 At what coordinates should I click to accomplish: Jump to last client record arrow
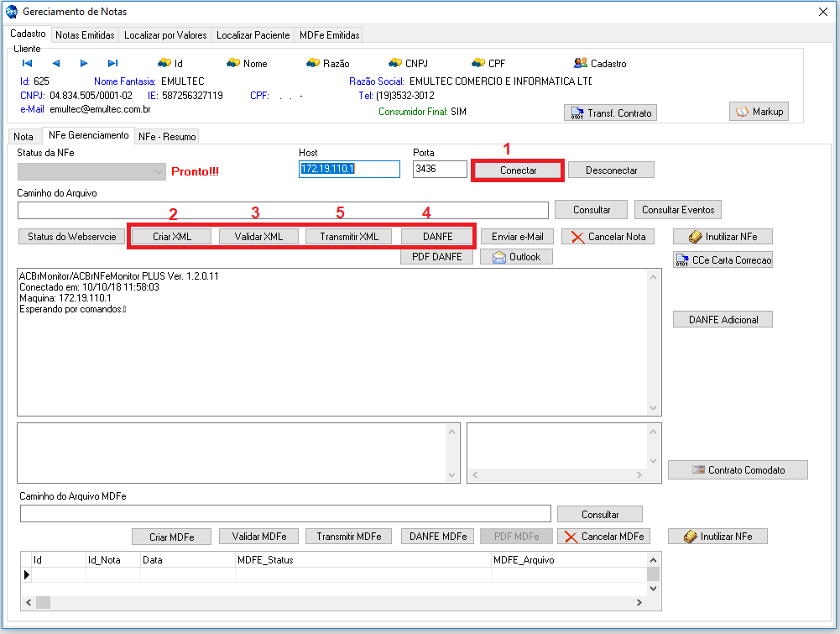[x=112, y=63]
